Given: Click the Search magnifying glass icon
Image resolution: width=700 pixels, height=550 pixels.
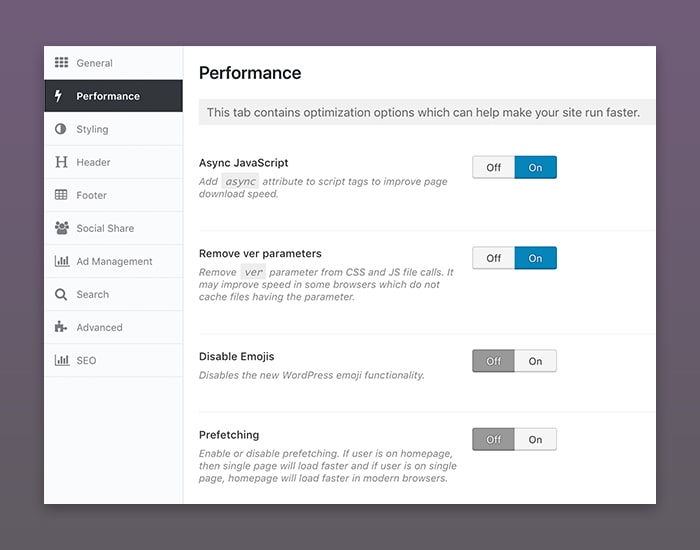Looking at the screenshot, I should point(61,294).
